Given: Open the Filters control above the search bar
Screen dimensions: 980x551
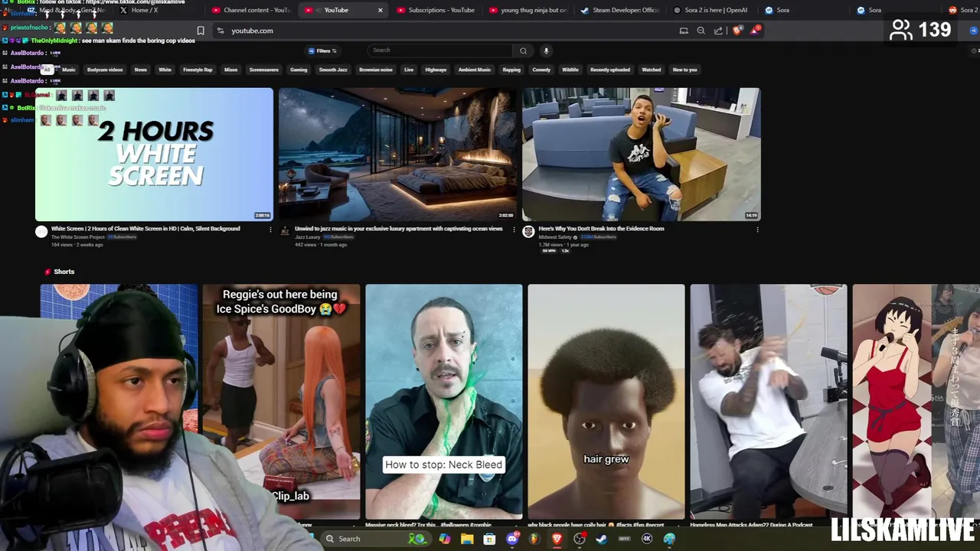Looking at the screenshot, I should (322, 51).
